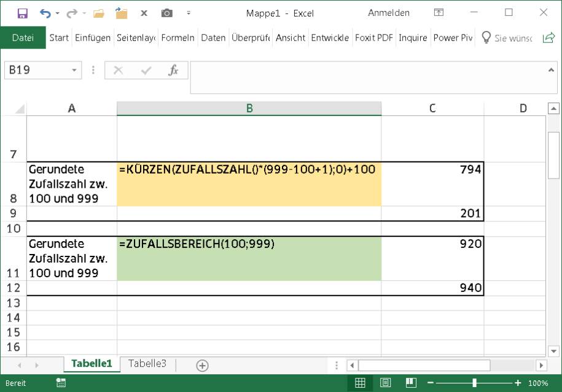Click the Share icon at ribbon right

click(x=548, y=37)
